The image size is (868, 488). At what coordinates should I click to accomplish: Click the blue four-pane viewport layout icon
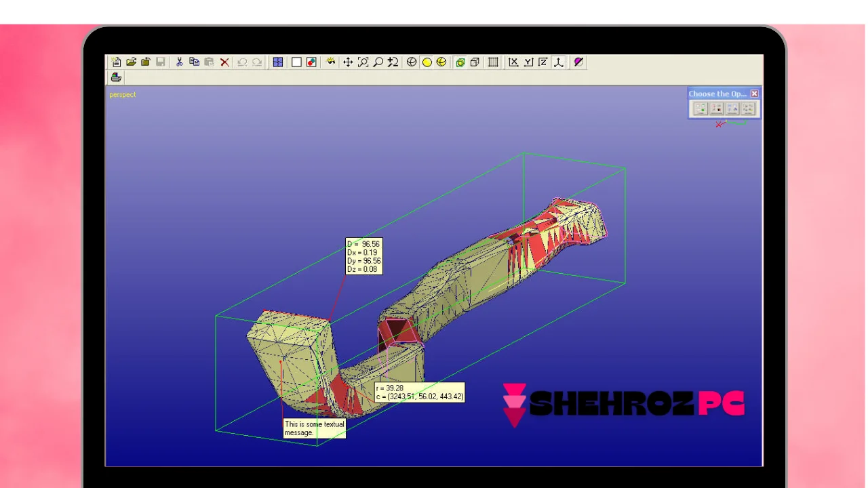[278, 62]
